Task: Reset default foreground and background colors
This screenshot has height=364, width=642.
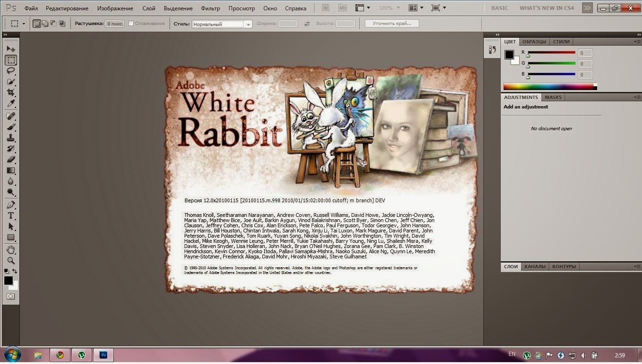Action: (7, 271)
